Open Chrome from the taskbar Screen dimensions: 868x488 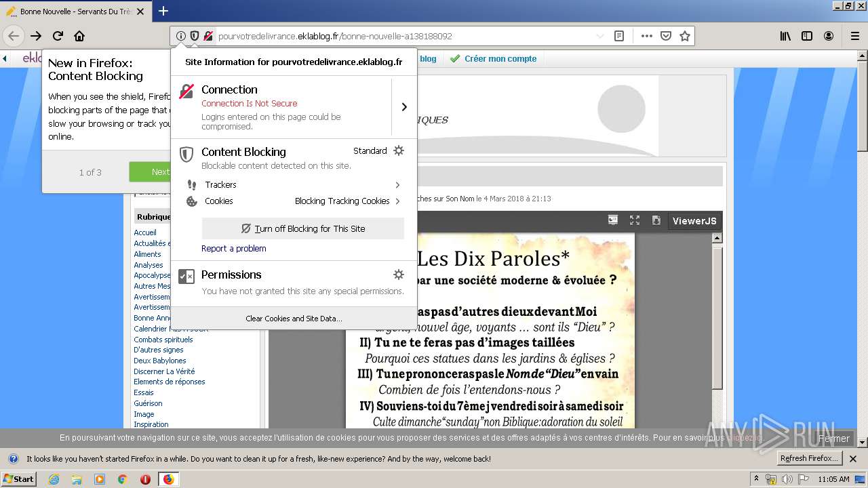(x=122, y=479)
